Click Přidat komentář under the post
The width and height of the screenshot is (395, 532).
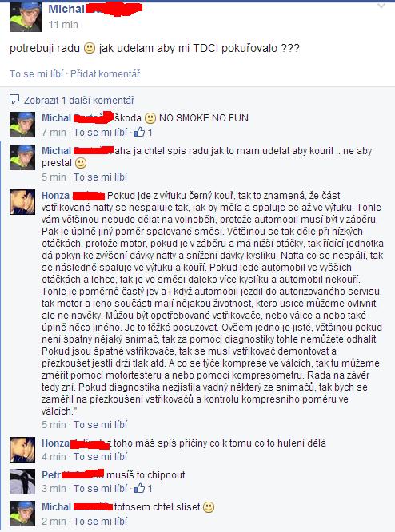coord(105,74)
